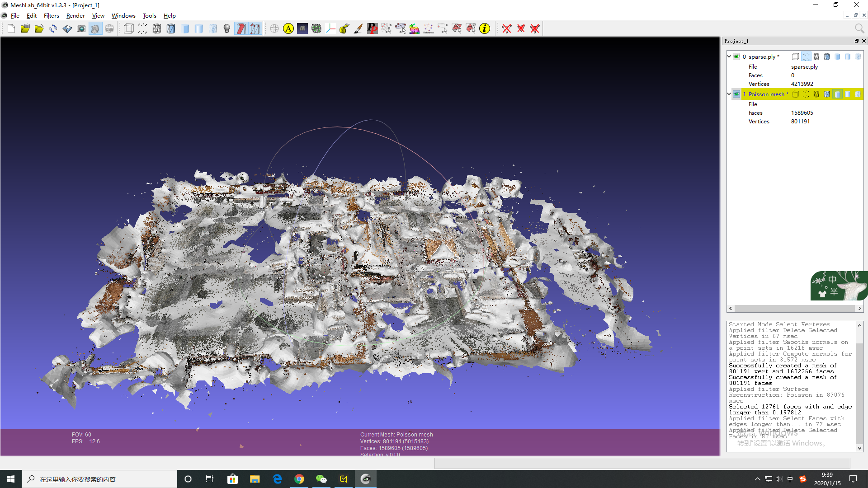Select the Z-painting brush tool
Image resolution: width=868 pixels, height=488 pixels.
click(x=358, y=29)
